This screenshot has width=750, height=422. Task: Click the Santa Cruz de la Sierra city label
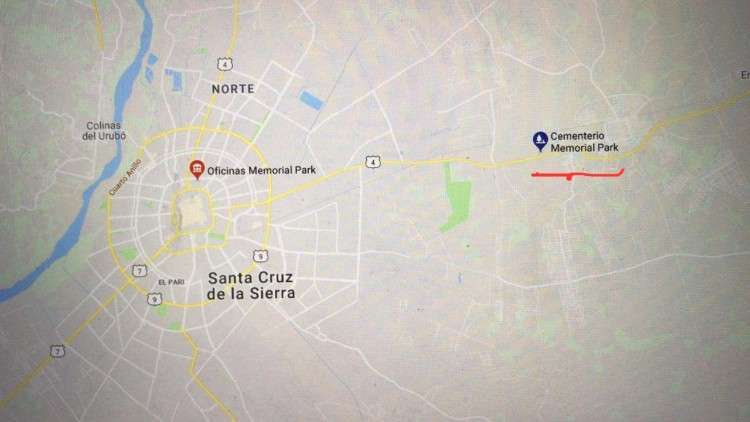pos(251,286)
